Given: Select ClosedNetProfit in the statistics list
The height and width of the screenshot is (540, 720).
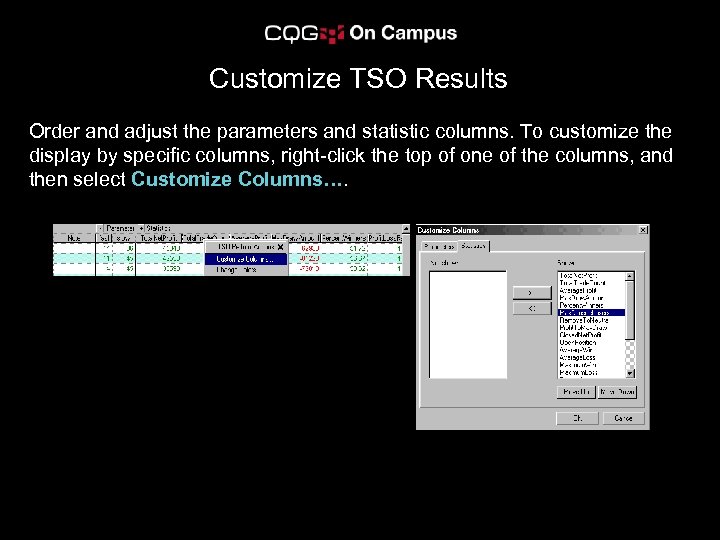Looking at the screenshot, I should click(591, 335).
